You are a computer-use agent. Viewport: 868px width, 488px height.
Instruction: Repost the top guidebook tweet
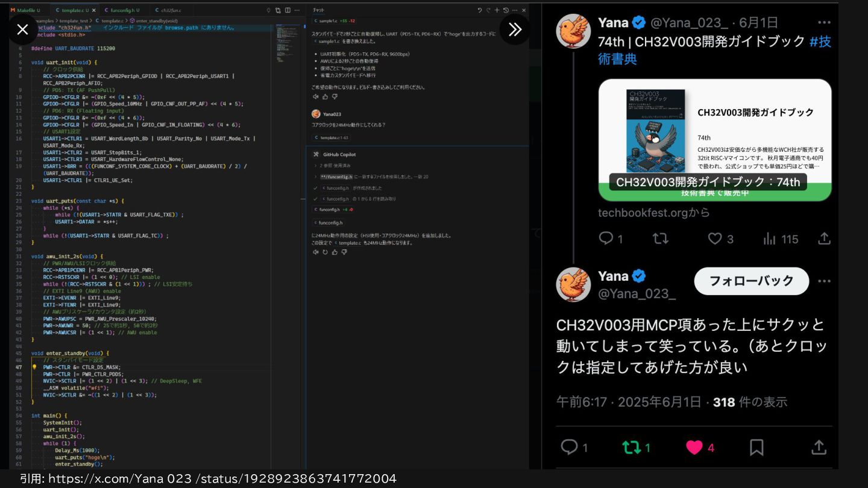click(x=661, y=239)
